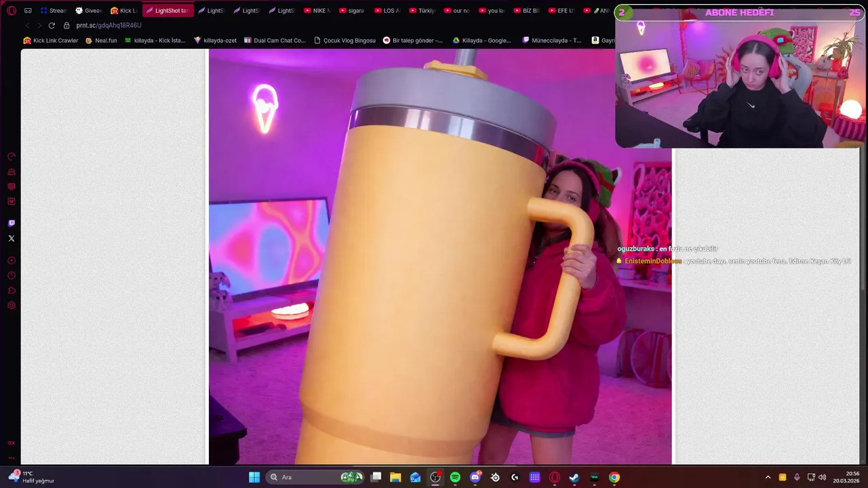Open the clock showing 20:56
Image resolution: width=868 pixels, height=488 pixels.
click(846, 477)
